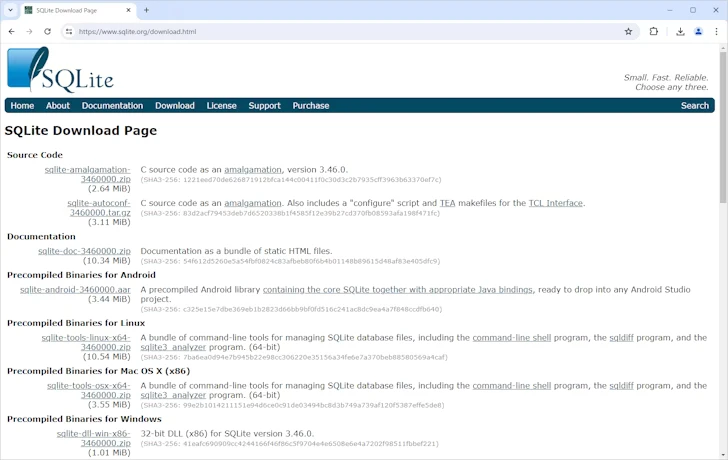Click the SQLite Download Page heading
This screenshot has width=728, height=460.
(x=81, y=130)
